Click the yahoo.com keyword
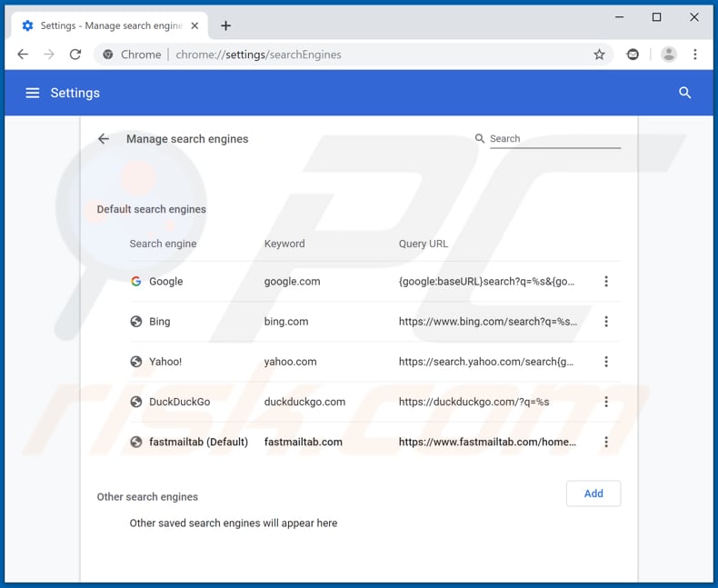Screen dimensions: 718x588 tap(290, 362)
